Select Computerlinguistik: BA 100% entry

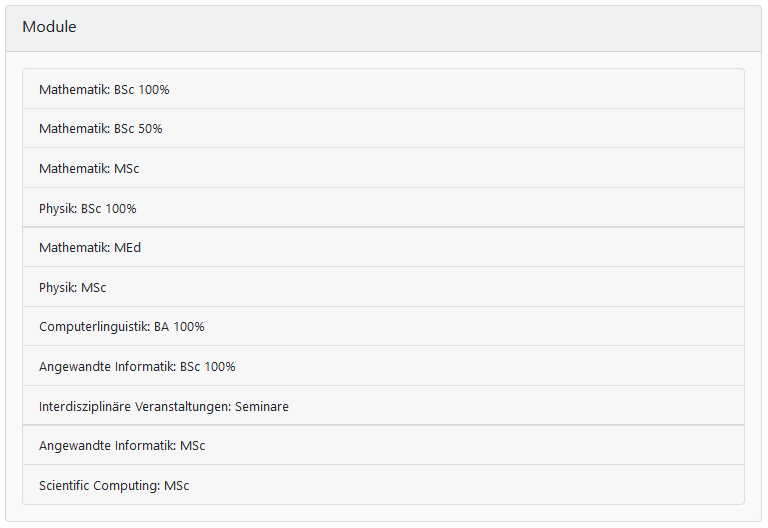(x=122, y=327)
